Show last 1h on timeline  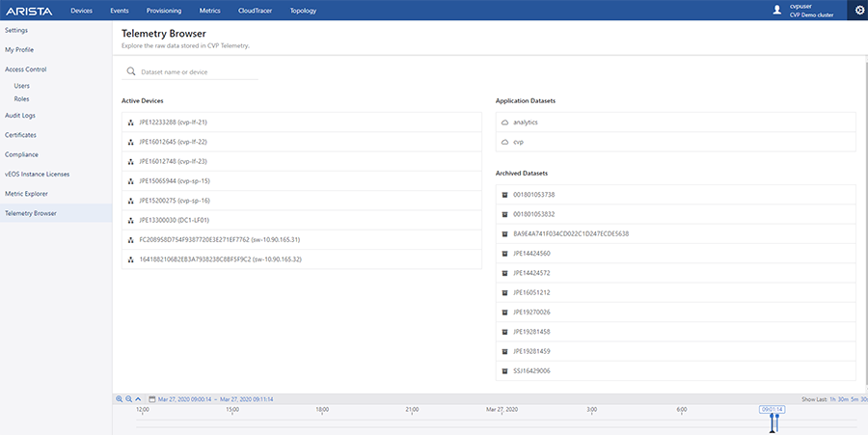coord(832,399)
